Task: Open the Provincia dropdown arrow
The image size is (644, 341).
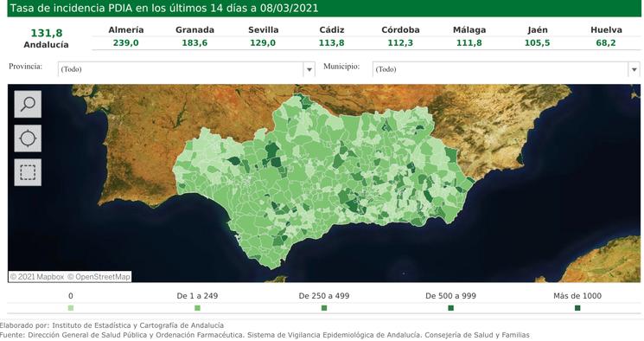Action: click(x=309, y=69)
